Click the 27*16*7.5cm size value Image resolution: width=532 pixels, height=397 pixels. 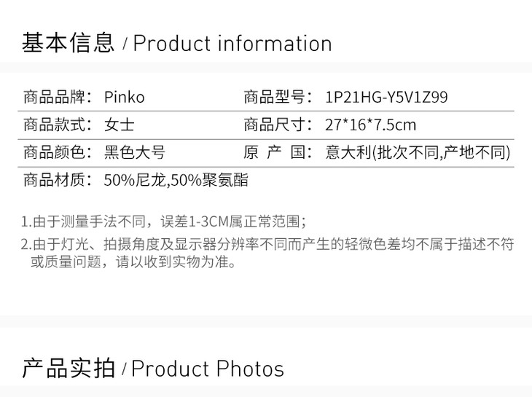tap(370, 125)
